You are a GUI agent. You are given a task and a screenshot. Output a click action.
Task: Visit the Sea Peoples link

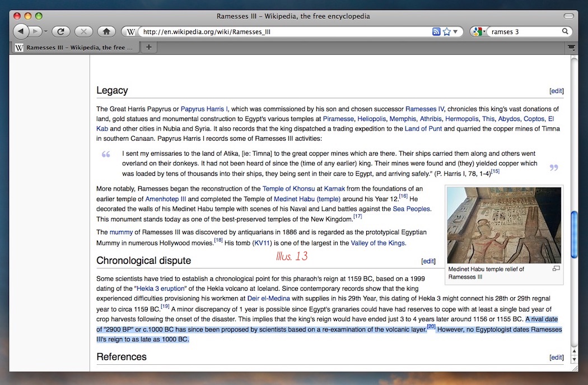tap(412, 208)
